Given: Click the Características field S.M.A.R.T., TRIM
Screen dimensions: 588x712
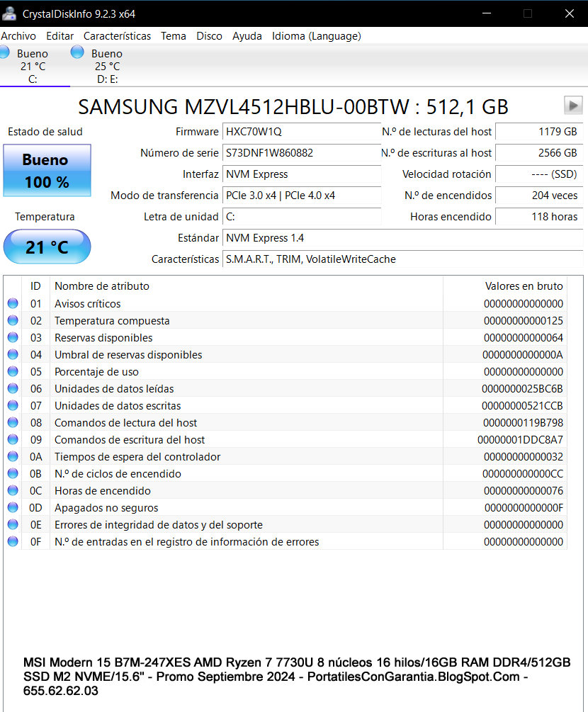Looking at the screenshot, I should (x=402, y=259).
